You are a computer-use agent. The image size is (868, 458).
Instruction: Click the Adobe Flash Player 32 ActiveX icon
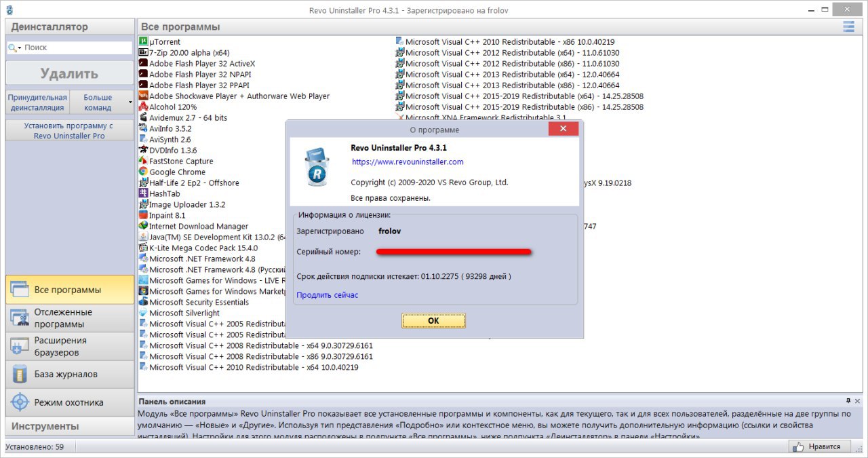[143, 63]
